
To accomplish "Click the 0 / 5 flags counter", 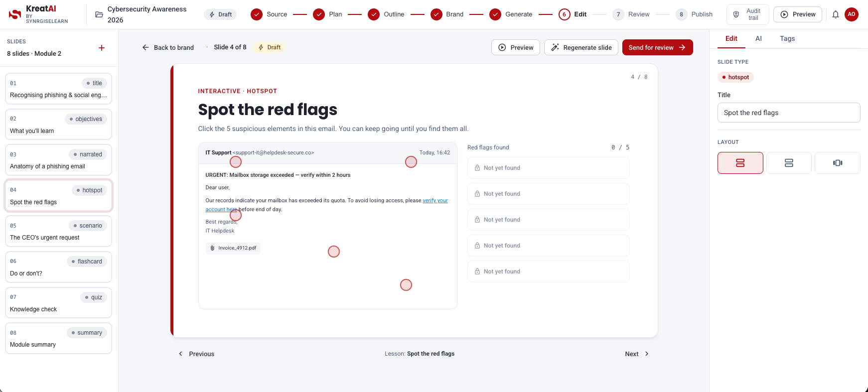I will (620, 147).
